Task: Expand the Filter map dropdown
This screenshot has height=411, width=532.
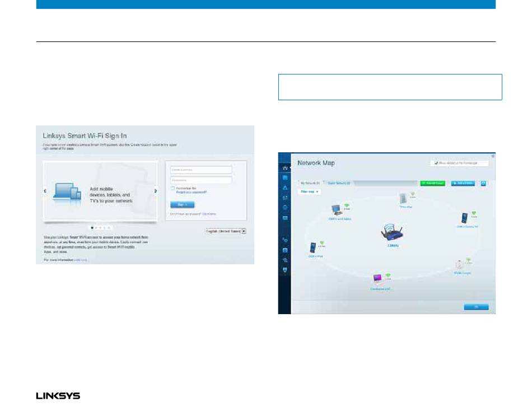Action: (x=309, y=192)
